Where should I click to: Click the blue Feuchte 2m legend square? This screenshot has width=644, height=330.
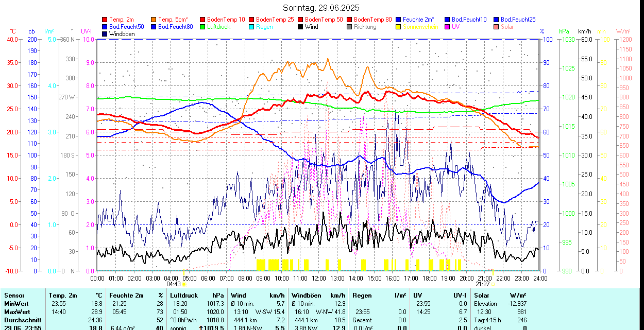(398, 20)
